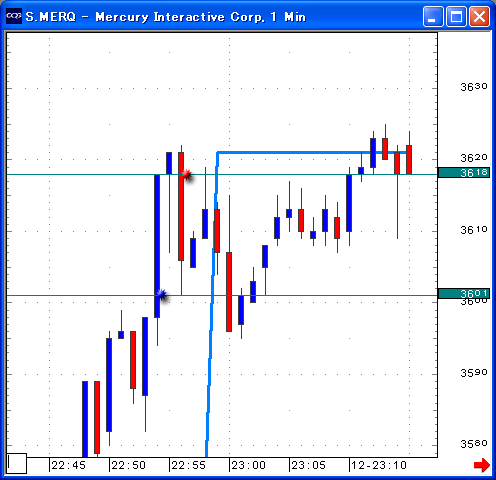The height and width of the screenshot is (480, 496).
Task: Click the 23:00 time axis label
Action: (x=249, y=465)
